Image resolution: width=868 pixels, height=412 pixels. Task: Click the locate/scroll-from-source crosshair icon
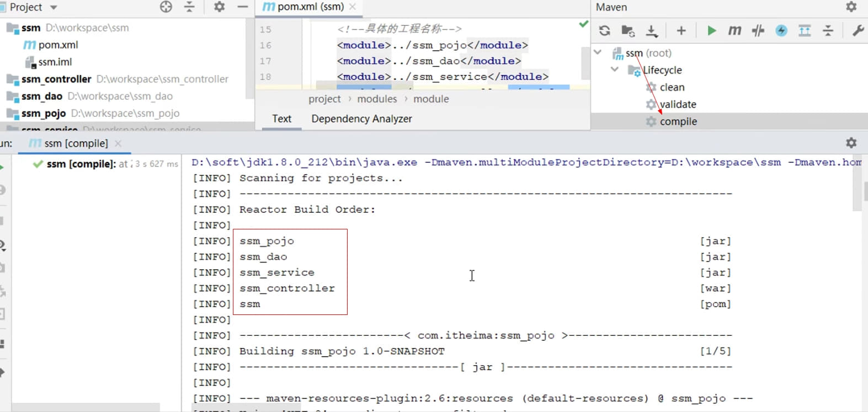tap(166, 7)
